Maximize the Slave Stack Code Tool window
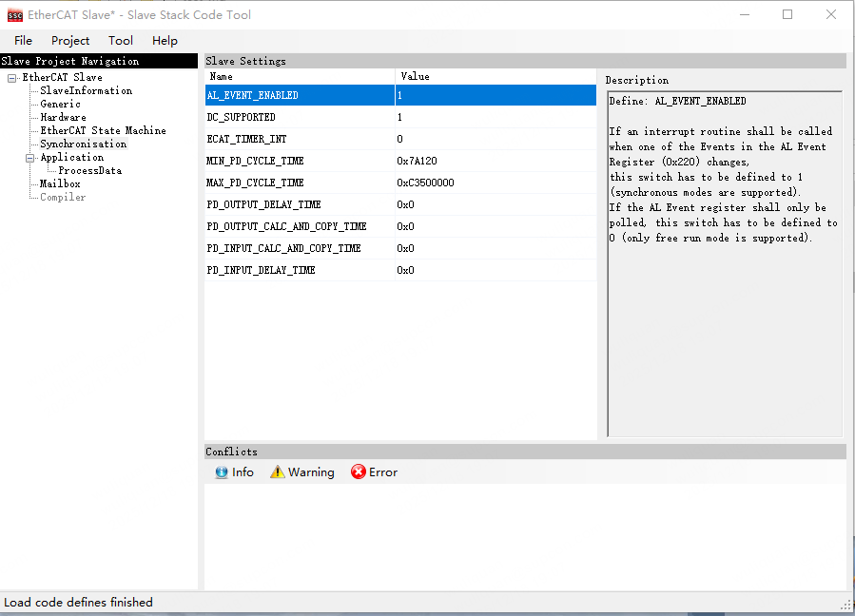 click(x=787, y=14)
